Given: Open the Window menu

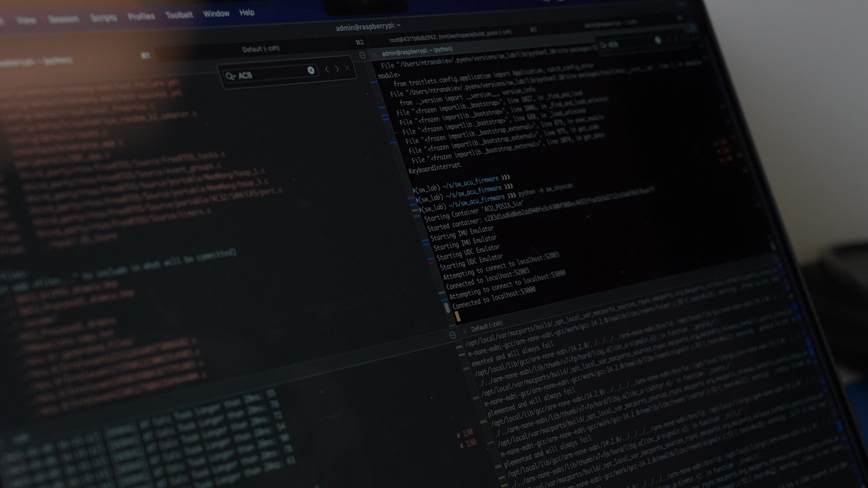Looking at the screenshot, I should (216, 14).
